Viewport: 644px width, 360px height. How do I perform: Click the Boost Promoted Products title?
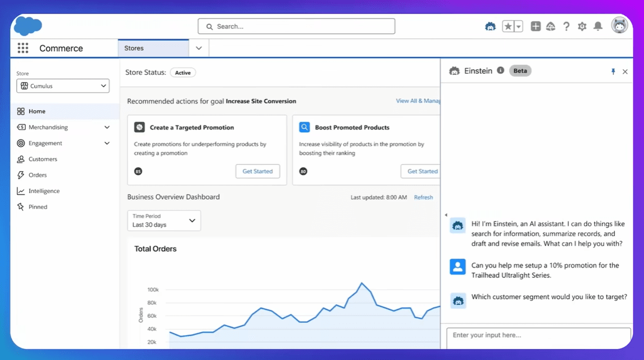coord(352,127)
